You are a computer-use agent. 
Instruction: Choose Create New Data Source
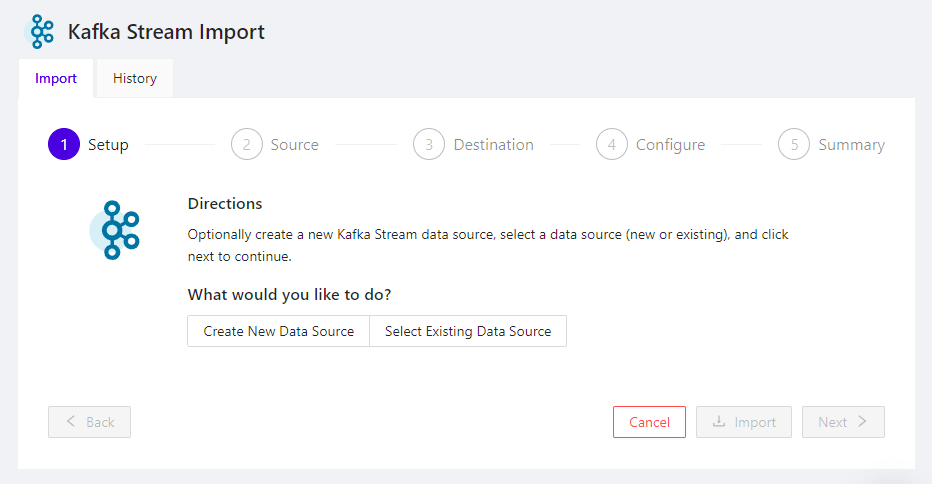click(278, 331)
